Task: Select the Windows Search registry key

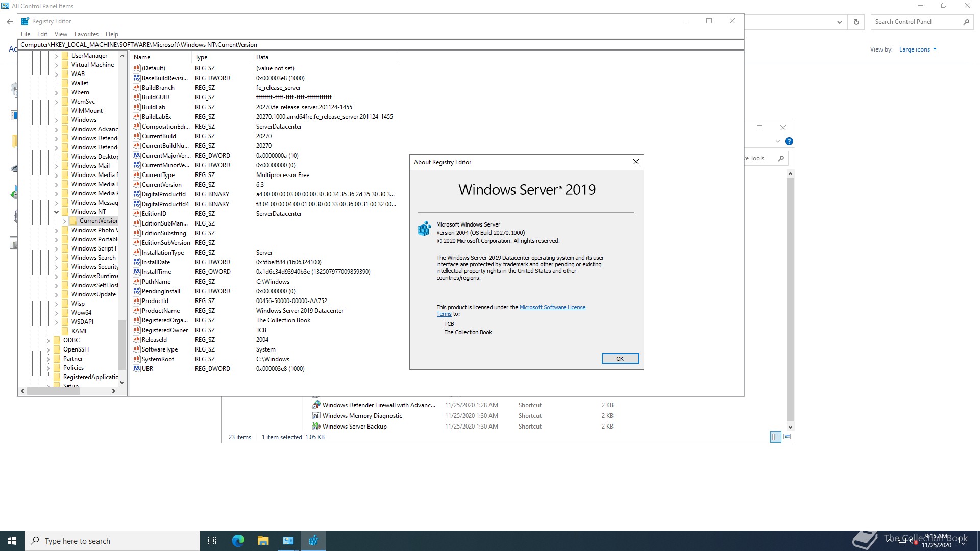Action: click(93, 258)
